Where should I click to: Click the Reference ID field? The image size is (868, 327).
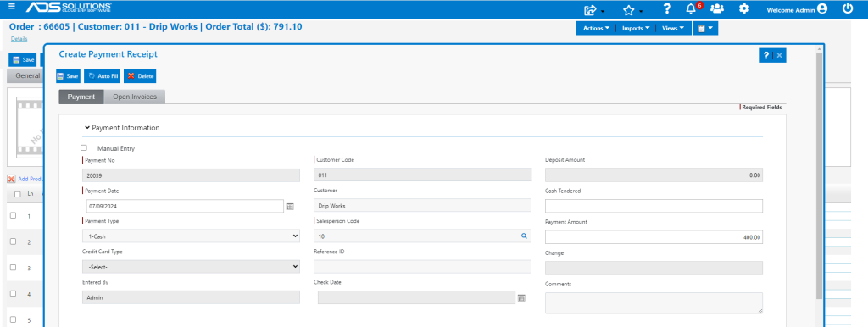click(x=422, y=267)
